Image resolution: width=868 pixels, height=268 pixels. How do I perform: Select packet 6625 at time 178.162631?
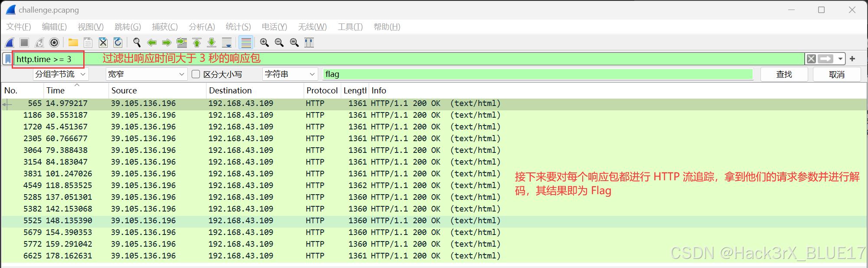[x=434, y=256]
